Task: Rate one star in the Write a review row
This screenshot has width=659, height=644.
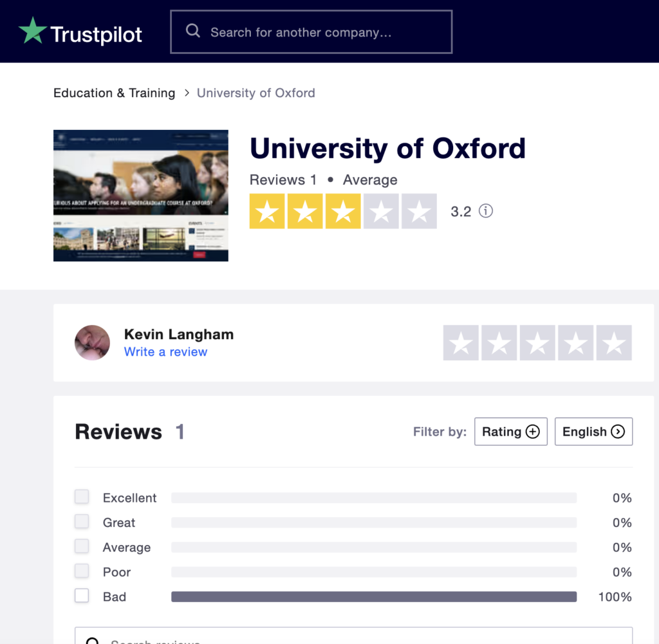Action: click(x=461, y=342)
